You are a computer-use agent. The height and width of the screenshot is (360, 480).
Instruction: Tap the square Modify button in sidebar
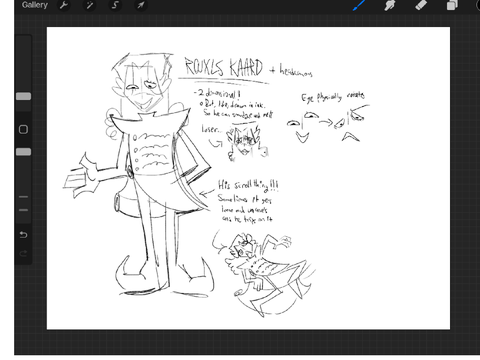[23, 129]
